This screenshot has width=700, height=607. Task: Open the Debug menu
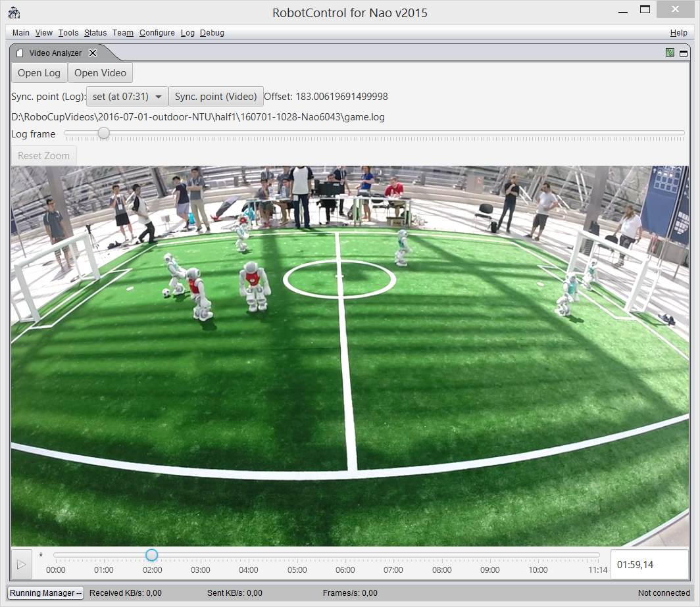point(212,33)
